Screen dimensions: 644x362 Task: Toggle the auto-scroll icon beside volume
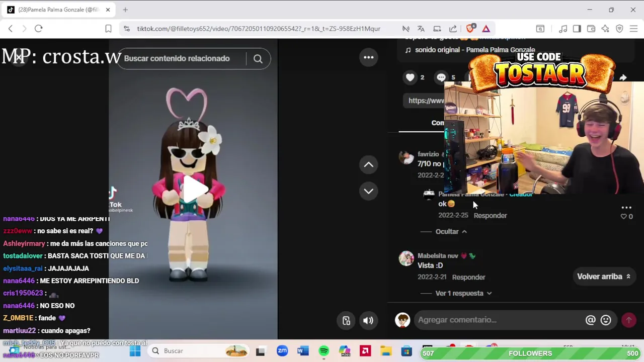[346, 321]
